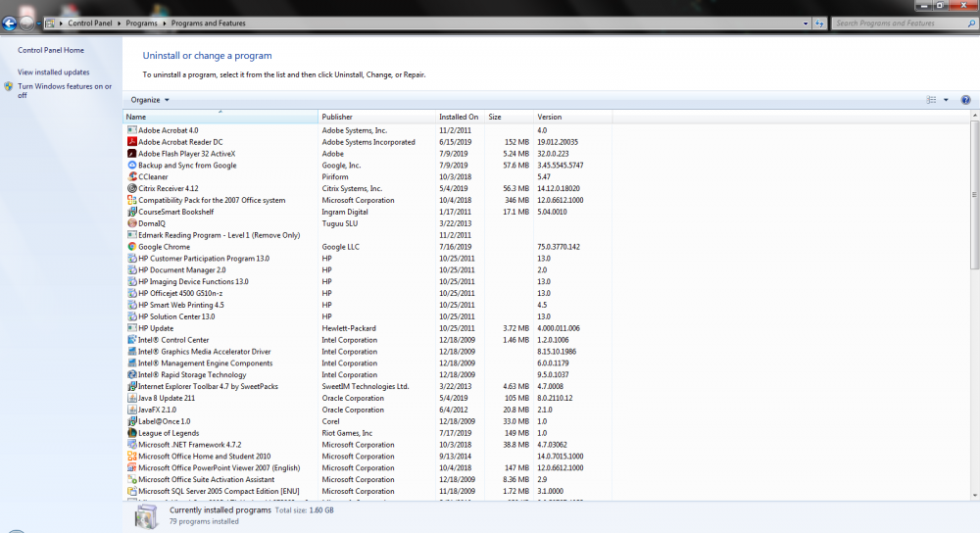Click the CCleaner icon in list
980x533 pixels.
(x=131, y=177)
